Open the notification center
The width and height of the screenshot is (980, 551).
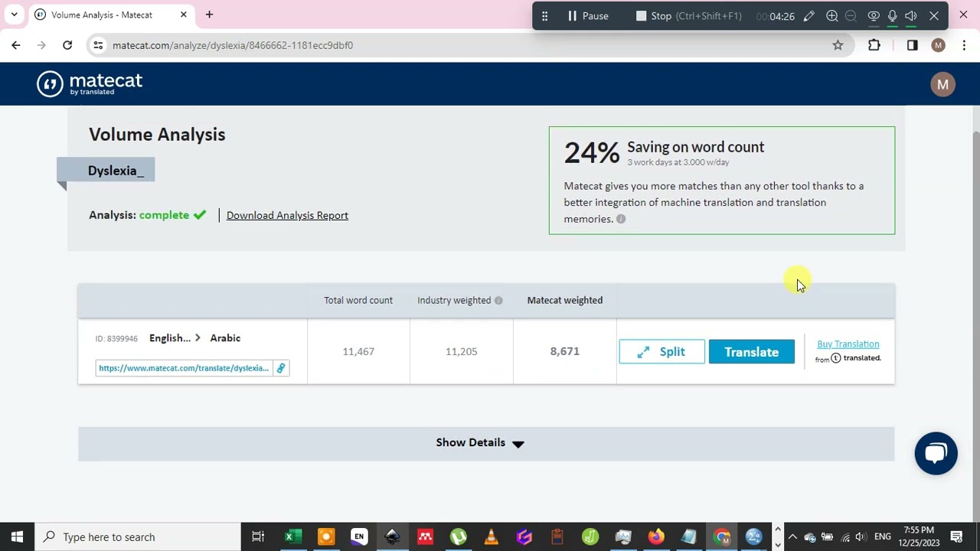[956, 536]
